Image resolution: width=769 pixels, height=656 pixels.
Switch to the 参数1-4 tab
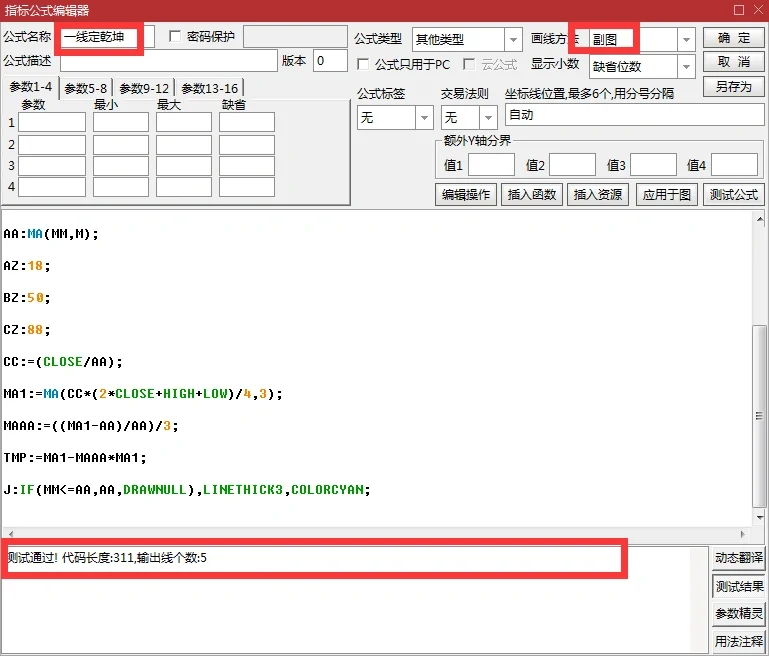30,87
